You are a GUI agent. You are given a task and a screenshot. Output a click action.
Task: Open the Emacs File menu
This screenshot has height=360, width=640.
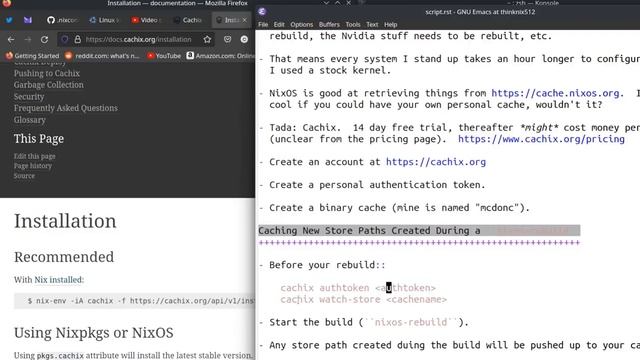click(263, 24)
